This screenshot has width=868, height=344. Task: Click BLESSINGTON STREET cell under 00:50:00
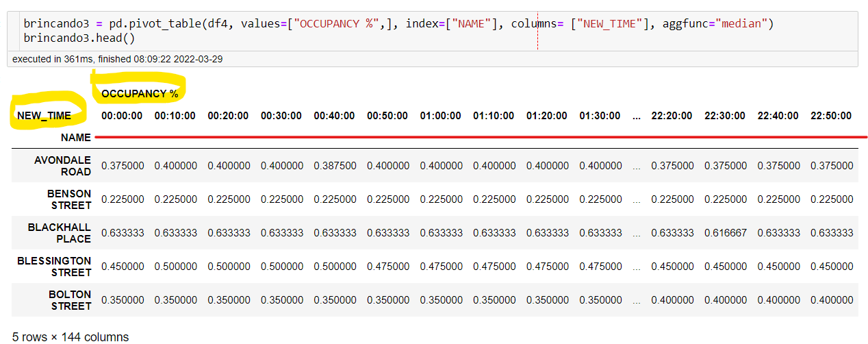tap(388, 267)
